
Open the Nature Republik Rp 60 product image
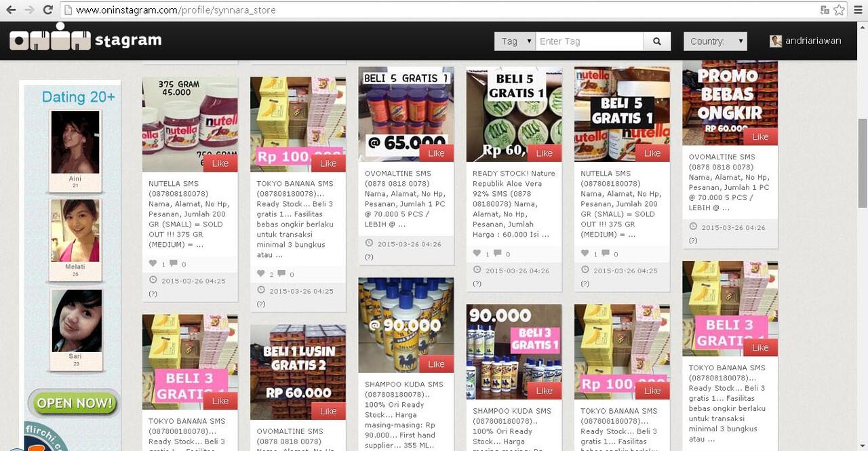click(x=513, y=114)
